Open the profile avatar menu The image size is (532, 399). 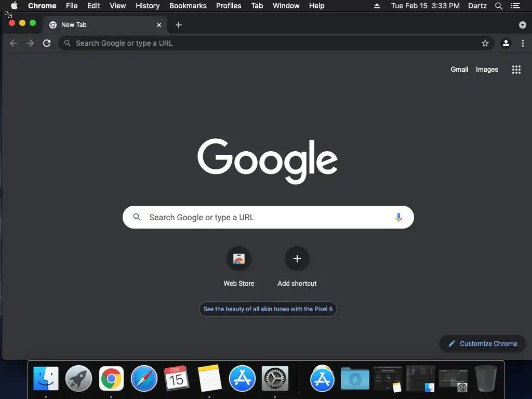(506, 43)
